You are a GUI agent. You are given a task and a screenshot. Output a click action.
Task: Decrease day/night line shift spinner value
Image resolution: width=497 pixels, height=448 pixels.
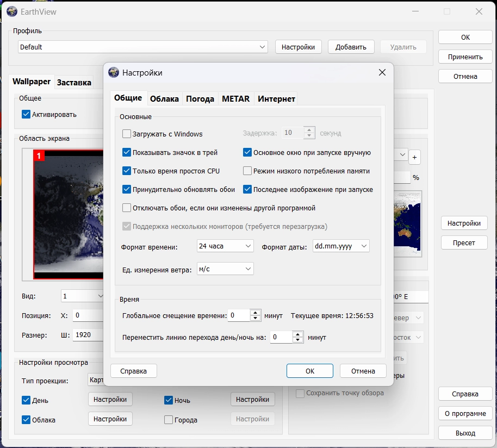[x=297, y=340]
